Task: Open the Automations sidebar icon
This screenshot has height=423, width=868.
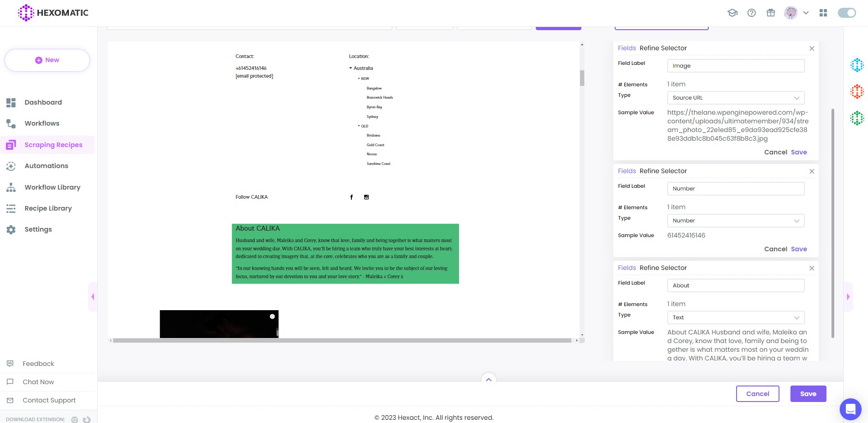Action: [11, 166]
